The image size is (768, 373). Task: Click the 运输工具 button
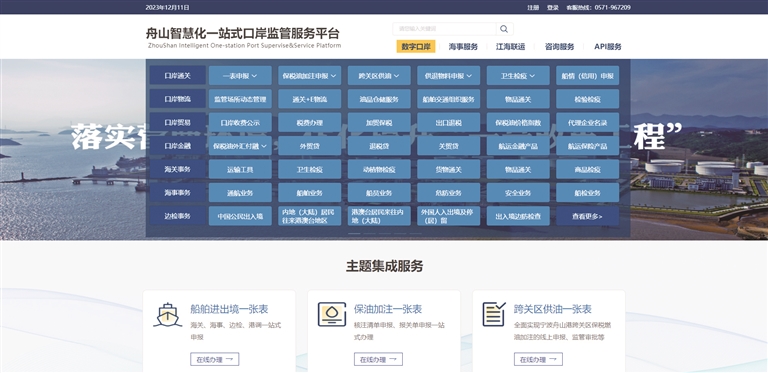click(x=240, y=169)
